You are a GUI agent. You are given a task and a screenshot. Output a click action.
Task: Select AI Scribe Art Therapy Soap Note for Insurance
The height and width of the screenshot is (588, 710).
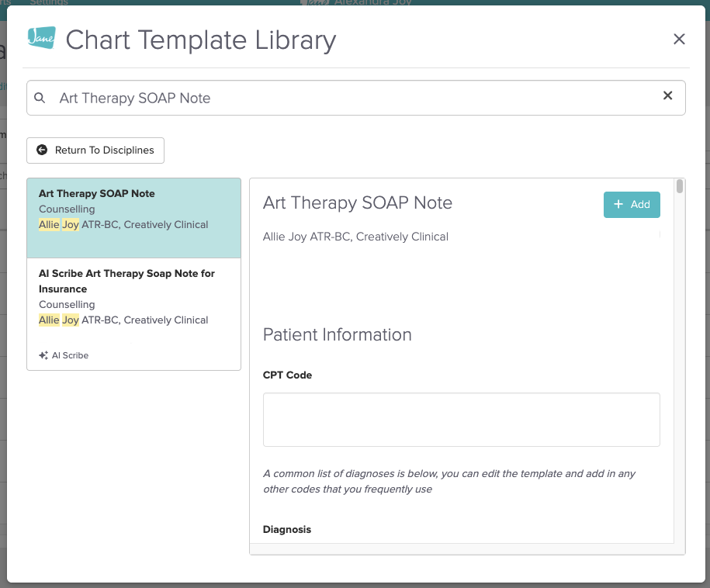pyautogui.click(x=133, y=314)
